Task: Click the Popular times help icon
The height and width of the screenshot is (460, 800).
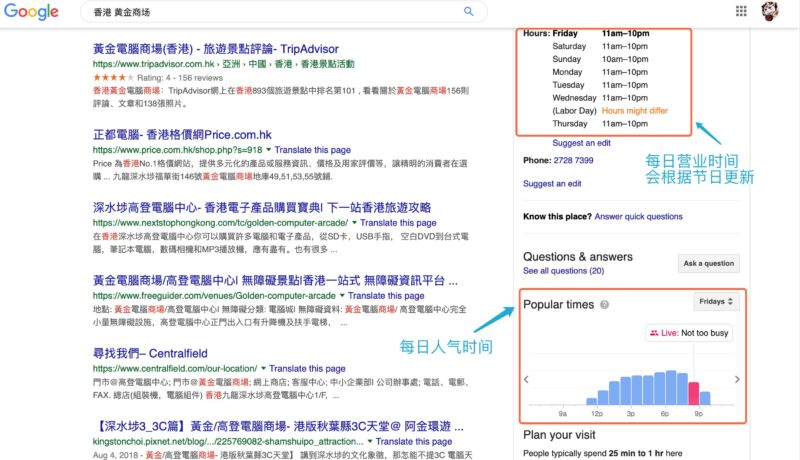Action: click(x=605, y=304)
